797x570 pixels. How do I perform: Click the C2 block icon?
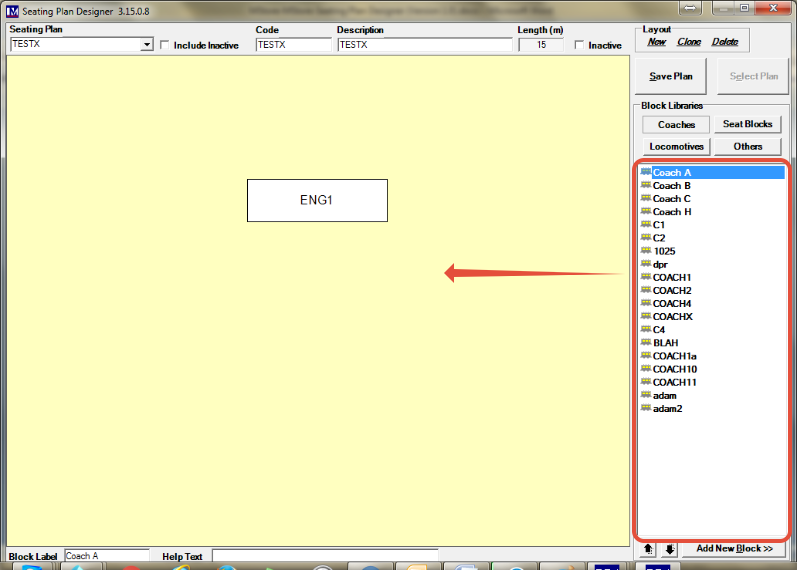(646, 237)
